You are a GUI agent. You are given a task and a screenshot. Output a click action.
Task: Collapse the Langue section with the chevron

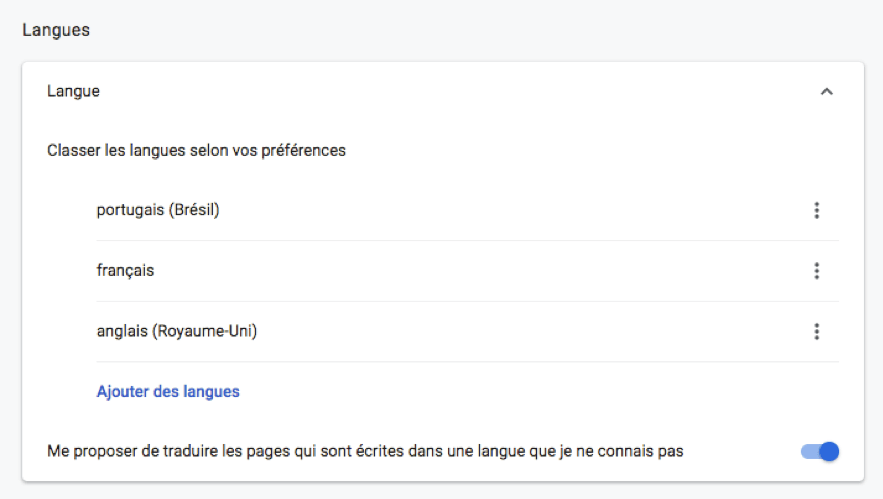click(x=826, y=91)
